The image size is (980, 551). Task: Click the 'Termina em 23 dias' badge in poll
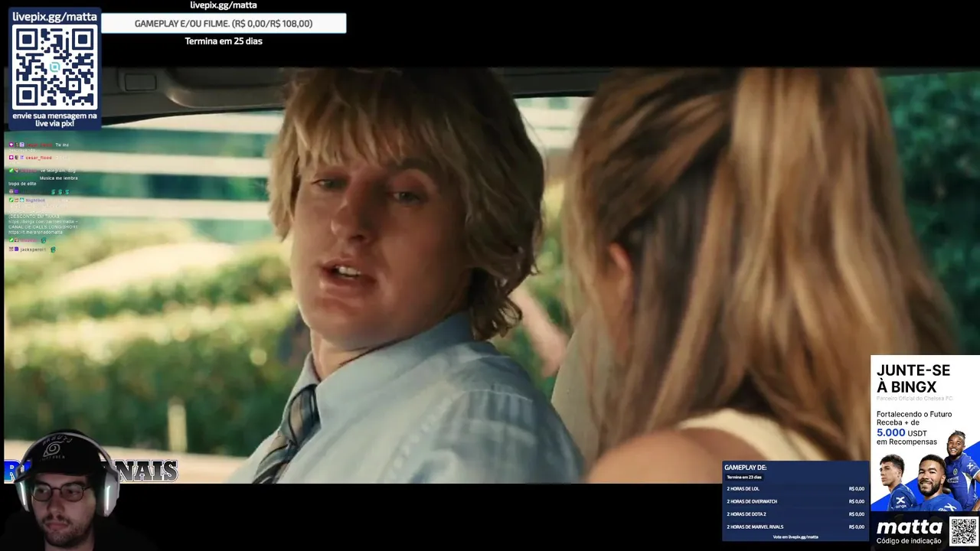point(744,478)
